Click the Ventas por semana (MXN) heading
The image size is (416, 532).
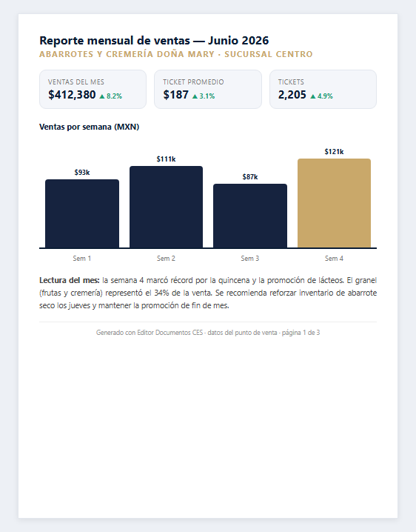89,127
